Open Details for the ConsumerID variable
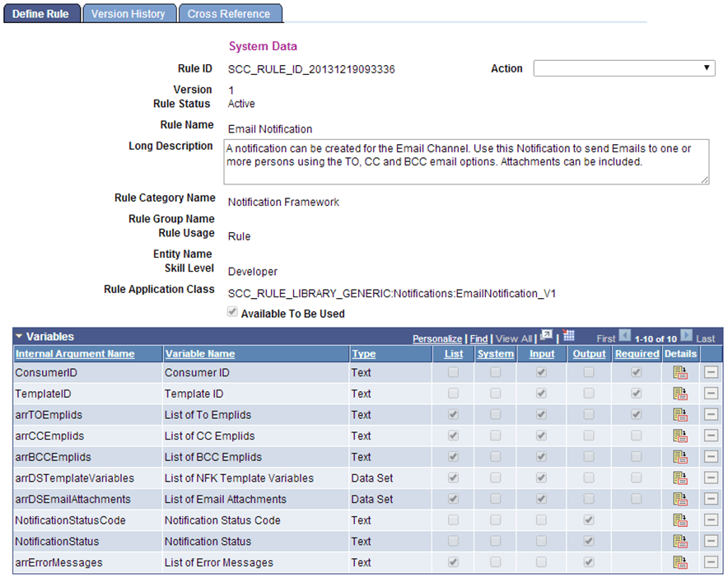The image size is (728, 578). coord(679,372)
